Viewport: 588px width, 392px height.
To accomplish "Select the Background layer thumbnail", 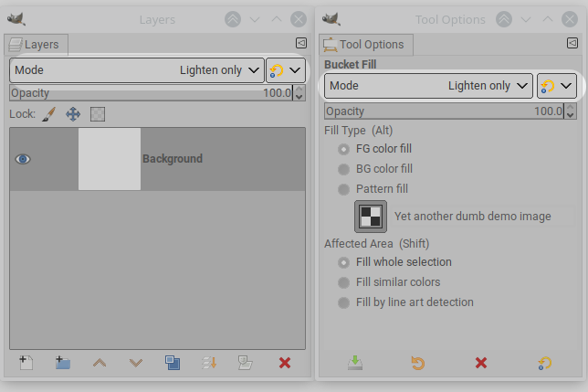I will pos(110,159).
